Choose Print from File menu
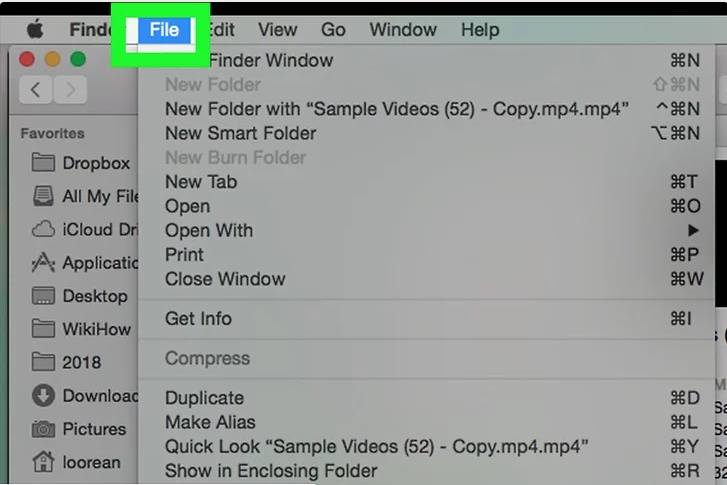The image size is (727, 485). click(427, 255)
